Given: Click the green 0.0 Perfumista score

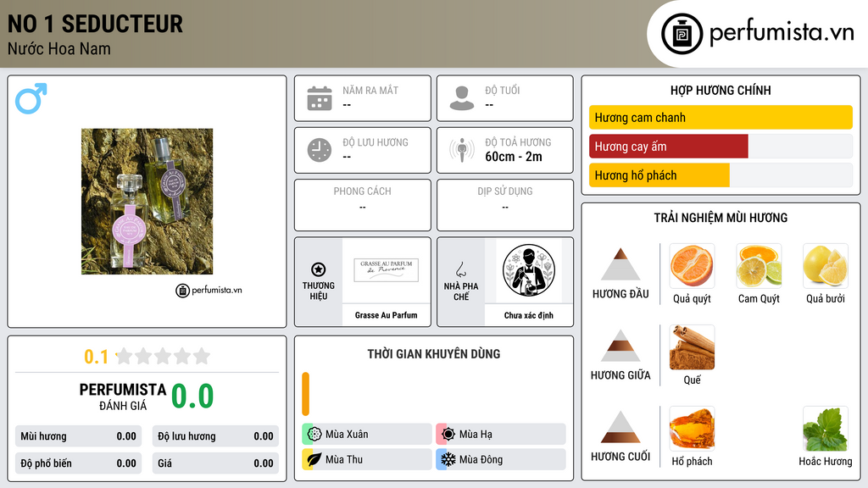Looking at the screenshot, I should pos(192,396).
